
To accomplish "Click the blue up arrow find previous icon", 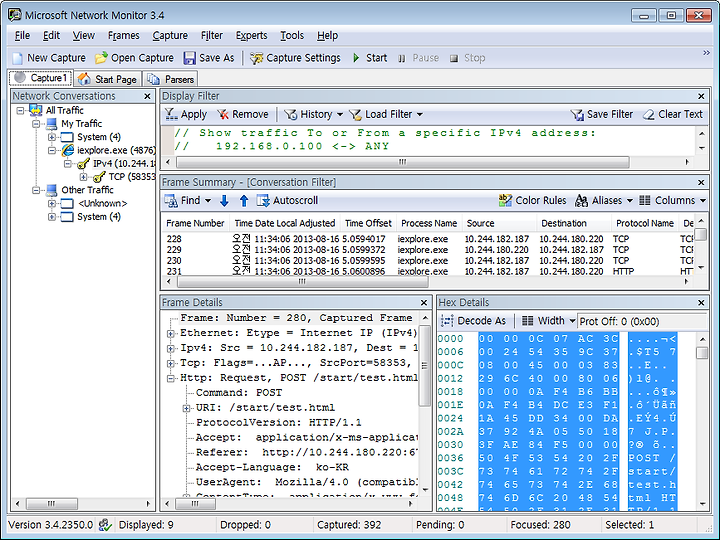I will [244, 201].
